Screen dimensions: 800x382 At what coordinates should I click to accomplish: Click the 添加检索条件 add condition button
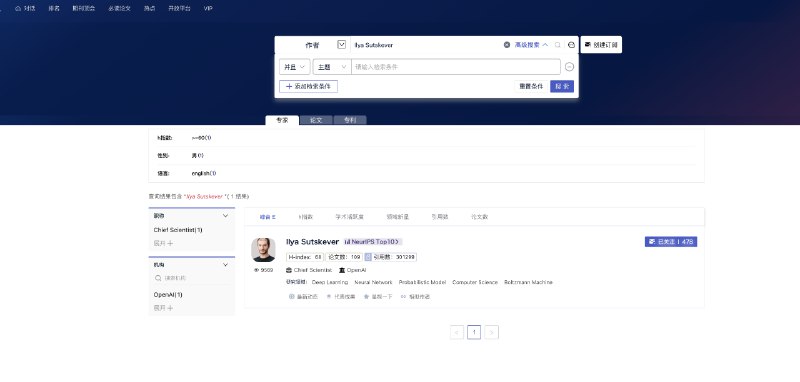coord(308,87)
